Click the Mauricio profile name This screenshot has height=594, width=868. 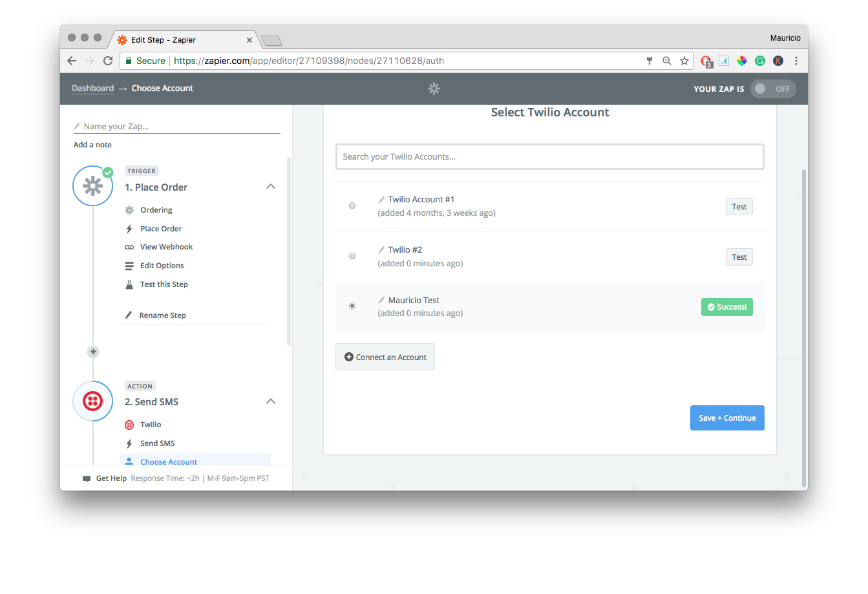coord(785,38)
